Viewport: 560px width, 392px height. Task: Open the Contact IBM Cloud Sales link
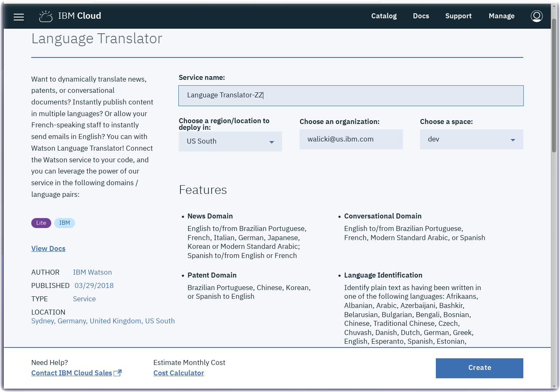point(72,373)
